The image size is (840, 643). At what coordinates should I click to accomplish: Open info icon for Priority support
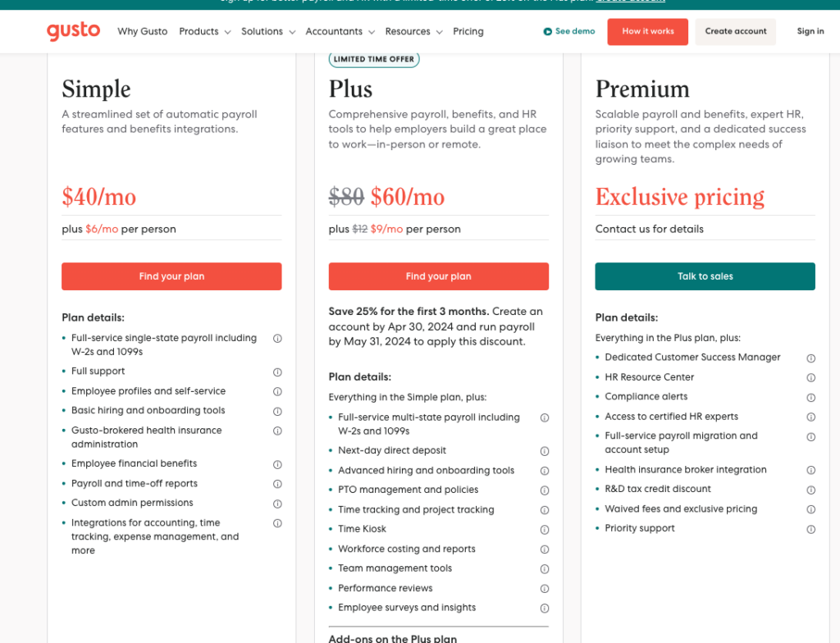point(811,529)
